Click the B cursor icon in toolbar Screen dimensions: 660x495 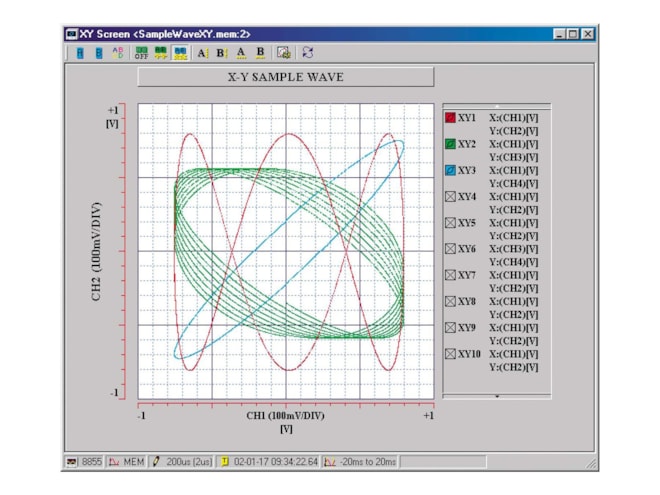click(222, 53)
